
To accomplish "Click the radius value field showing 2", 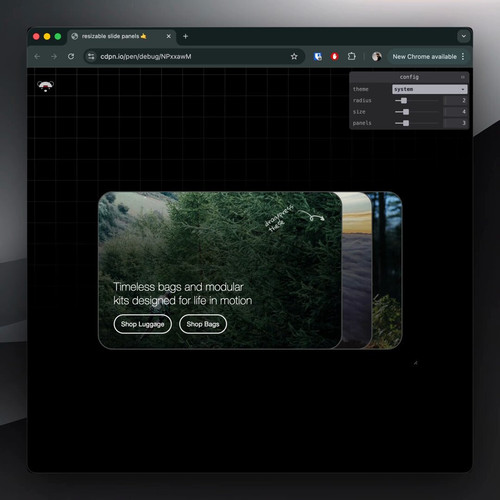I will 455,100.
